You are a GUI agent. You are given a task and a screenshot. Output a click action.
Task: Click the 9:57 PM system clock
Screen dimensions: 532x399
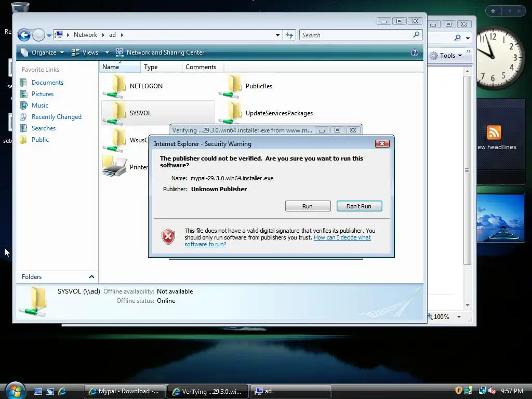pos(512,391)
